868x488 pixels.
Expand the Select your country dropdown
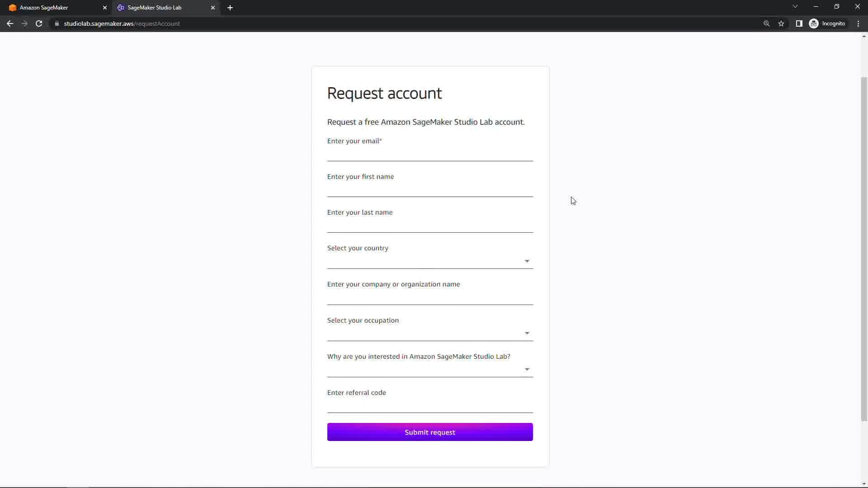coord(429,261)
